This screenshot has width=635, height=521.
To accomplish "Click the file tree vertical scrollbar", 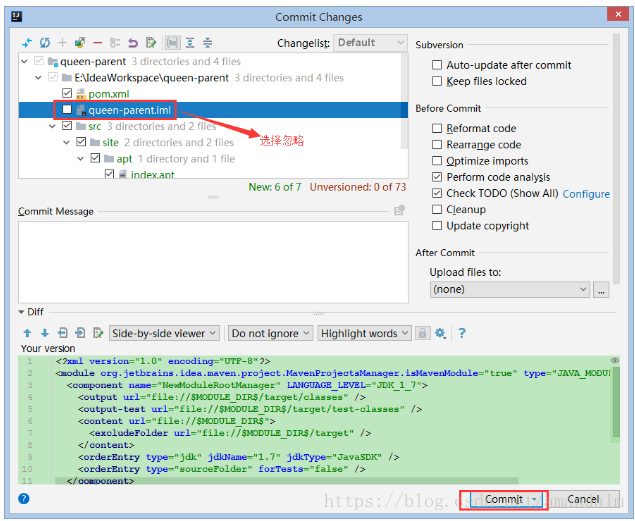I will pyautogui.click(x=404, y=101).
